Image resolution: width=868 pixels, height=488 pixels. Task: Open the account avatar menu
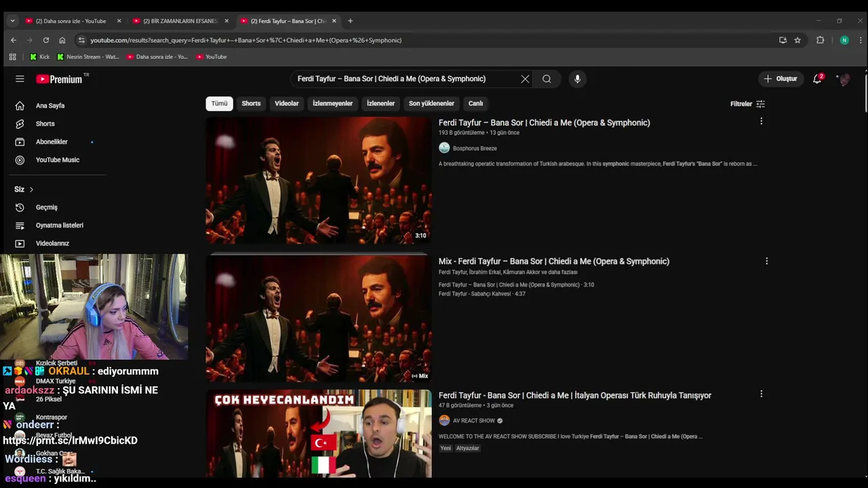click(x=844, y=79)
